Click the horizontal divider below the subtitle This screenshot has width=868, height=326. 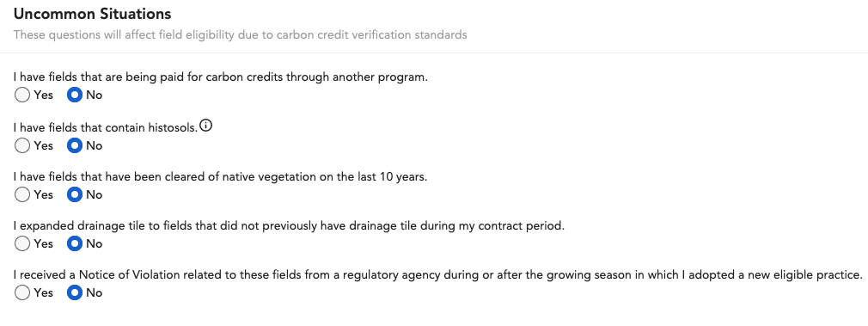[434, 53]
